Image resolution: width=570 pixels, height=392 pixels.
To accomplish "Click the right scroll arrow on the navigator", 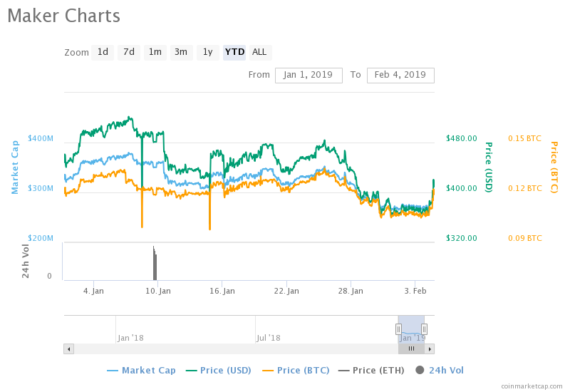I will click(430, 349).
